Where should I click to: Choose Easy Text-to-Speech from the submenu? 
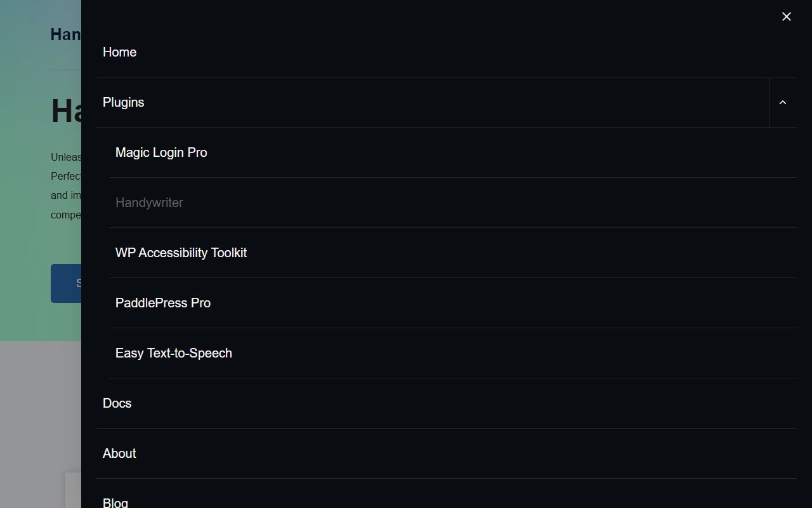[x=174, y=353]
